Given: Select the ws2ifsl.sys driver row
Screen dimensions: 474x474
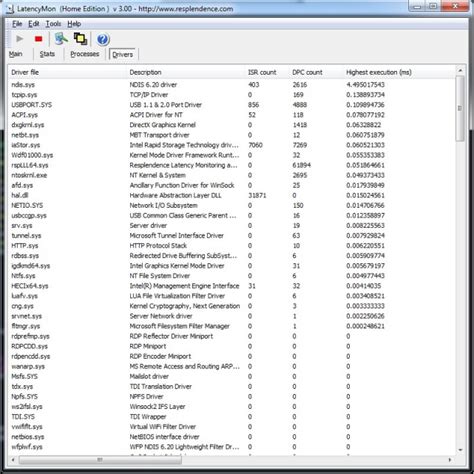Looking at the screenshot, I should (x=231, y=406).
